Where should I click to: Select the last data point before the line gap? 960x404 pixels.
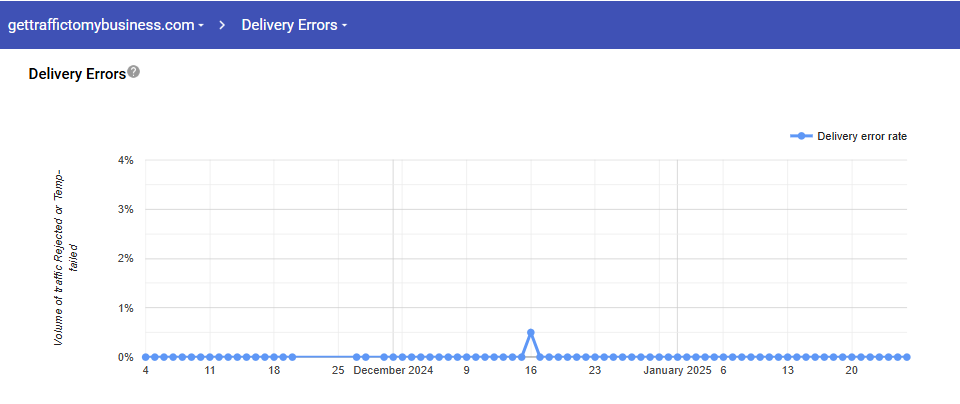pos(292,357)
